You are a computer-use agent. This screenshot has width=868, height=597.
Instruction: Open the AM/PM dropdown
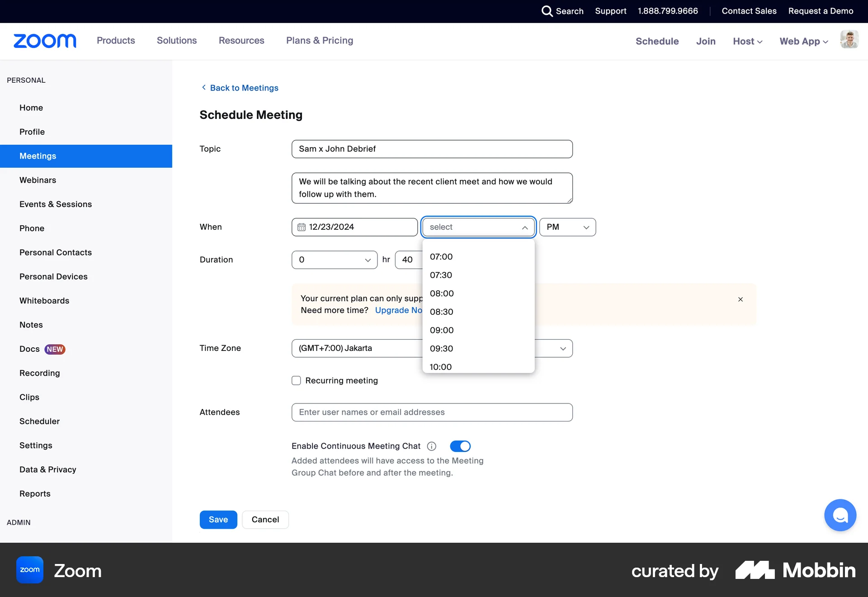click(567, 227)
